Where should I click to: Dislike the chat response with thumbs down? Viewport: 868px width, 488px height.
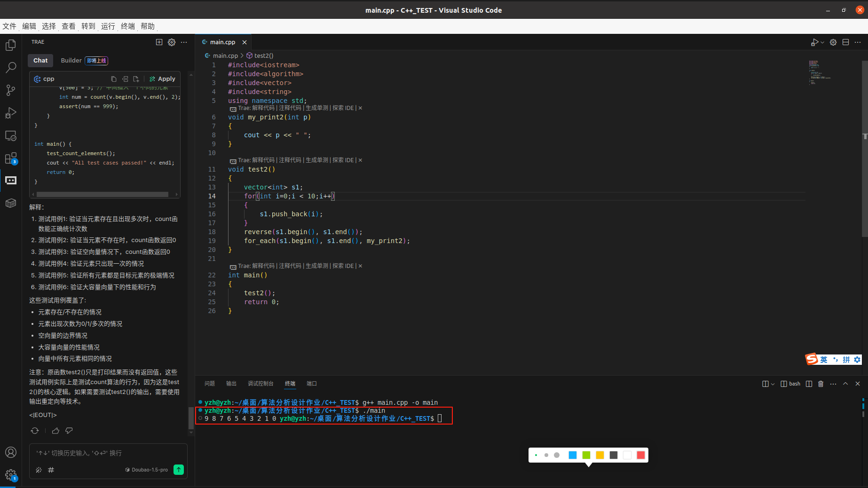tap(69, 431)
